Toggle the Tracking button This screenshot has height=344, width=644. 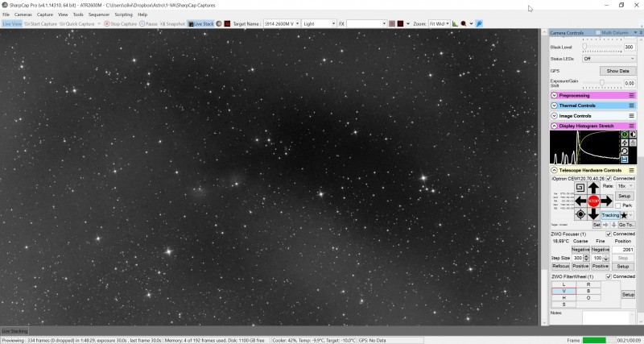[x=610, y=215]
